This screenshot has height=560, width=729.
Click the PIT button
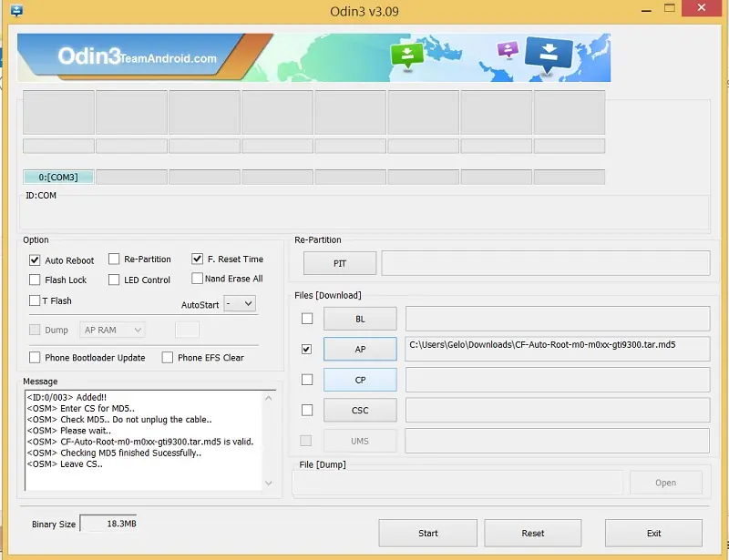tap(340, 263)
